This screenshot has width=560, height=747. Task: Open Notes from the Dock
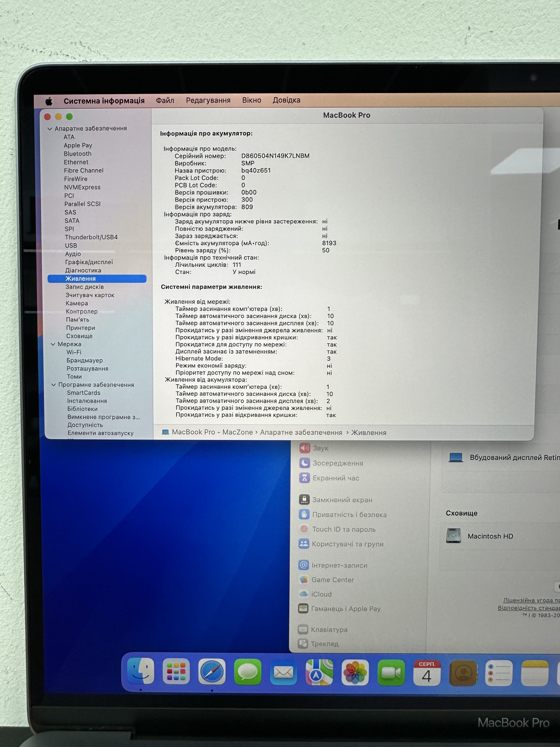535,673
